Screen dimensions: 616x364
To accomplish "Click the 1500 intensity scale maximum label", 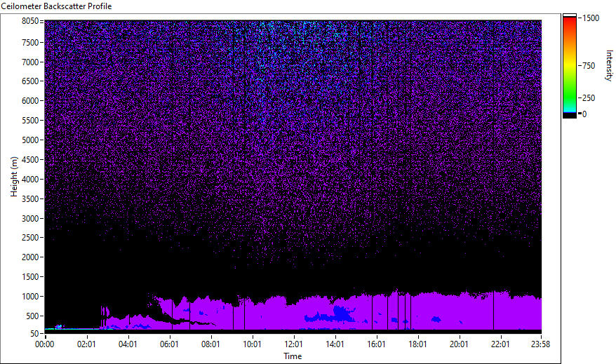I will (591, 18).
